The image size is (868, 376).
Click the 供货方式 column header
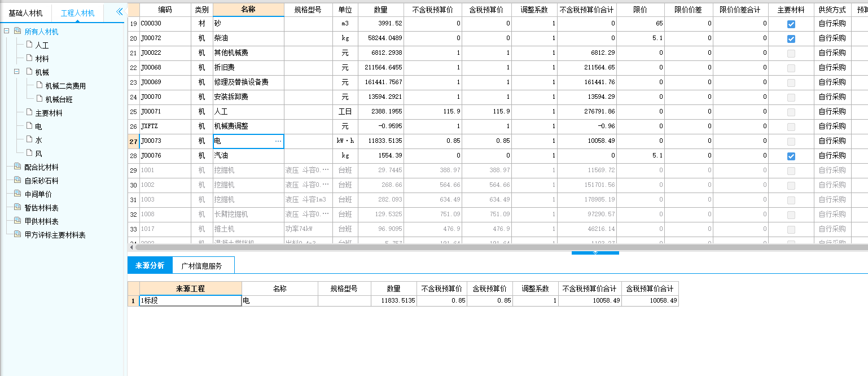[x=832, y=10]
